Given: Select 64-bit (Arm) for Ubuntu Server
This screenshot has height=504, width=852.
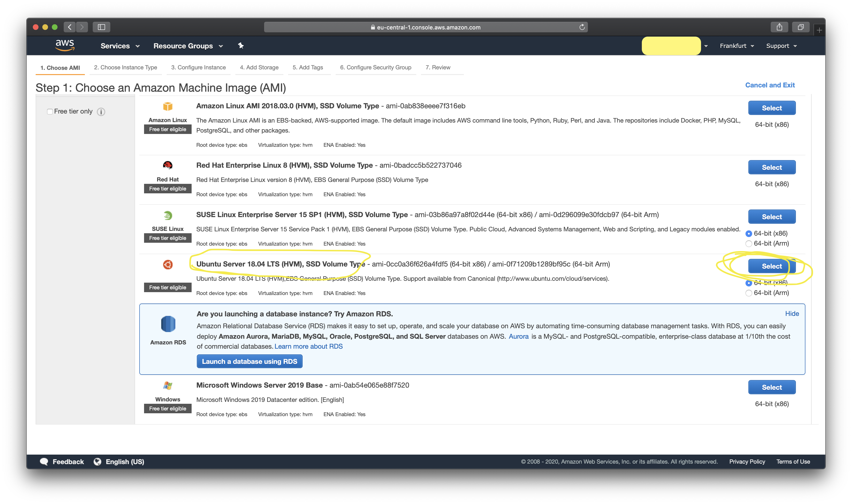Looking at the screenshot, I should point(748,293).
